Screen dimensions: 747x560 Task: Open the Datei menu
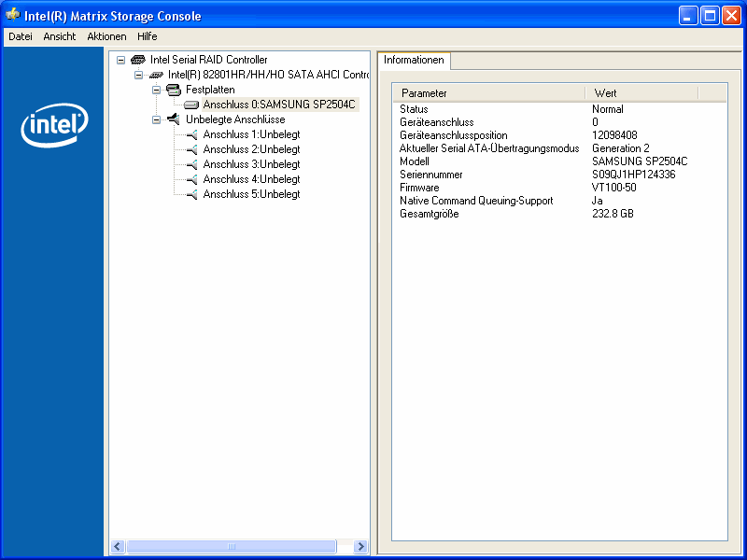click(x=20, y=36)
